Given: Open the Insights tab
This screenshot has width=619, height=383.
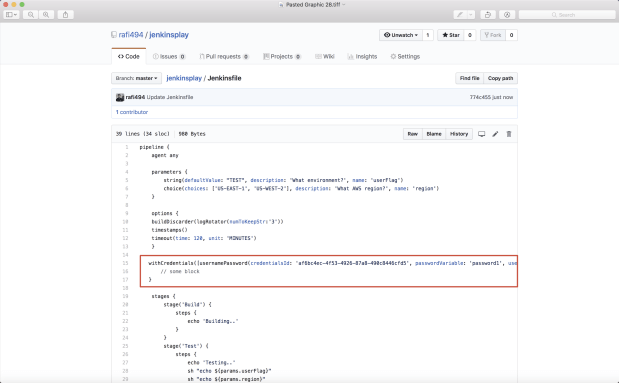Looking at the screenshot, I should point(362,56).
